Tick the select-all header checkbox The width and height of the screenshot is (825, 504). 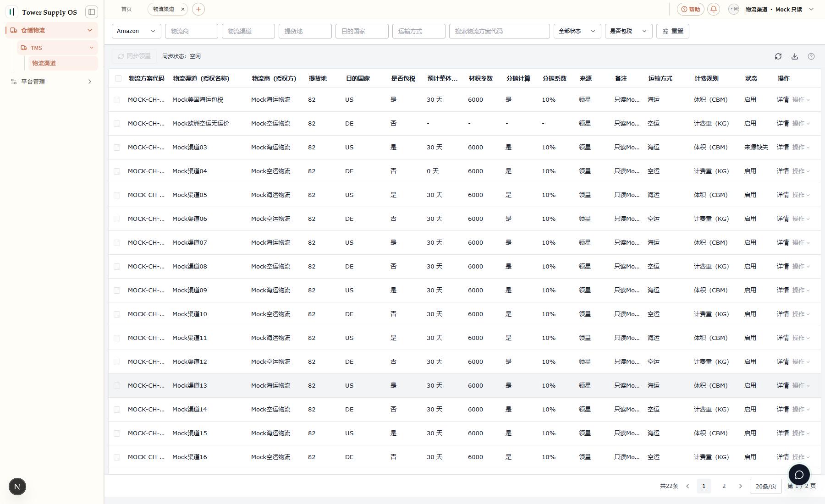(118, 78)
